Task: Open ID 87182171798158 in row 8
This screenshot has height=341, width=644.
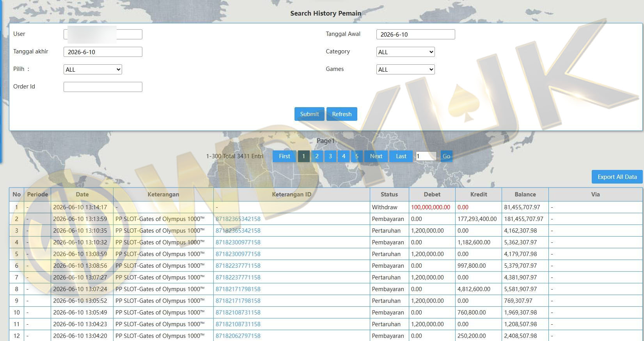Action: pos(238,289)
